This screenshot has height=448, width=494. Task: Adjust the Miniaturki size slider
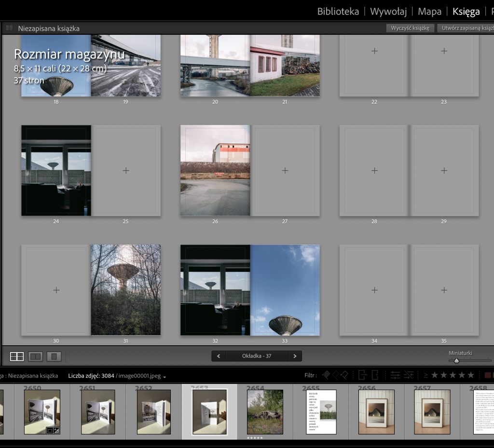456,360
